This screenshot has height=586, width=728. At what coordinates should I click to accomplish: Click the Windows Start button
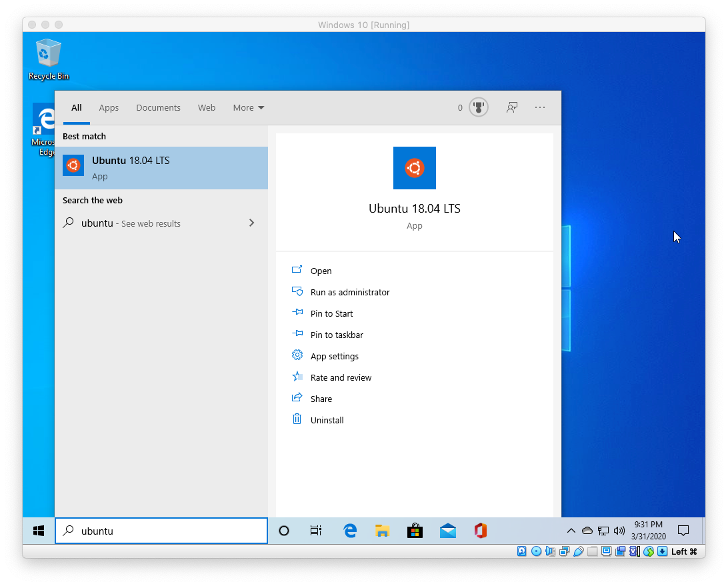[39, 531]
